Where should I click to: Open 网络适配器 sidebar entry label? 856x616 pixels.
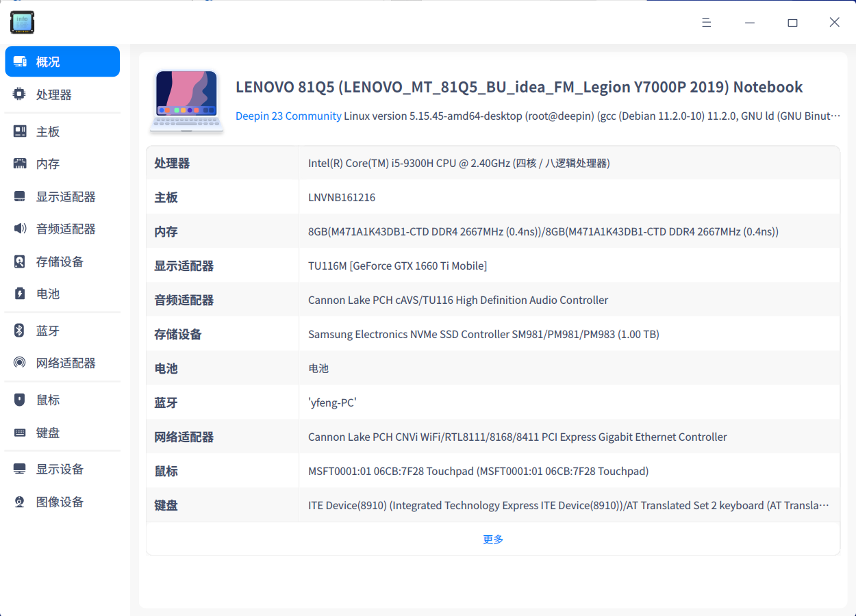[66, 363]
